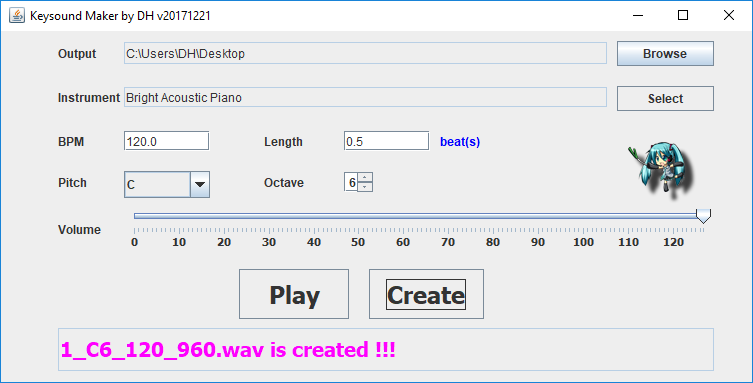The width and height of the screenshot is (753, 383).
Task: Click the Instrument label
Action: point(89,97)
